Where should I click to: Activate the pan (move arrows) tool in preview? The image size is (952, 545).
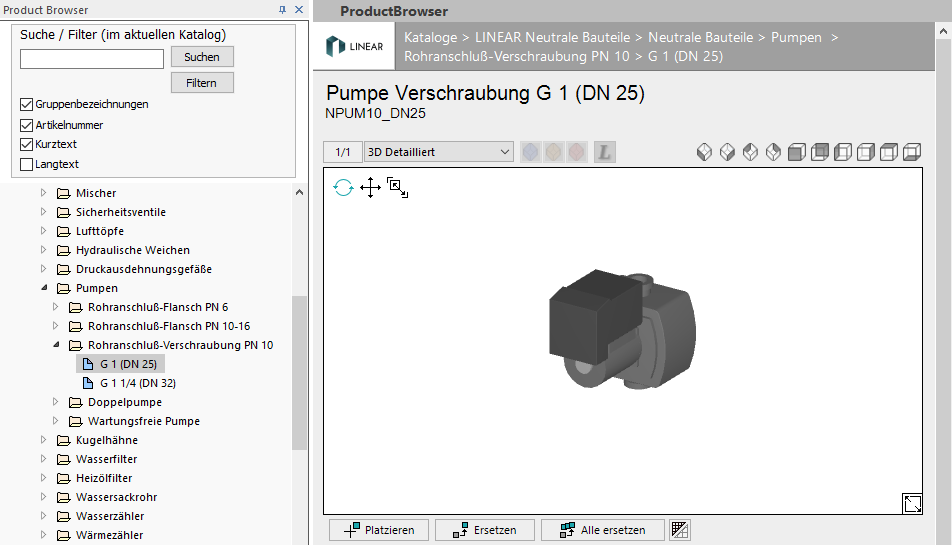[x=370, y=188]
